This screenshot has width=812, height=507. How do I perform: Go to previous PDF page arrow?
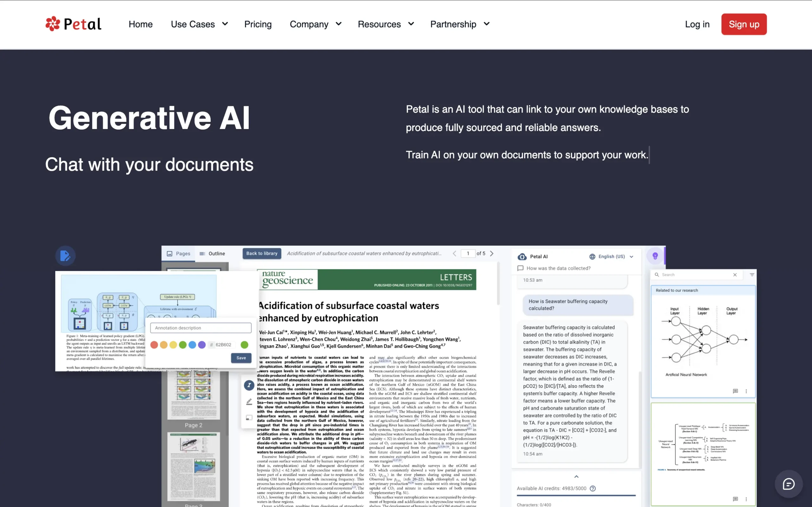(x=454, y=253)
